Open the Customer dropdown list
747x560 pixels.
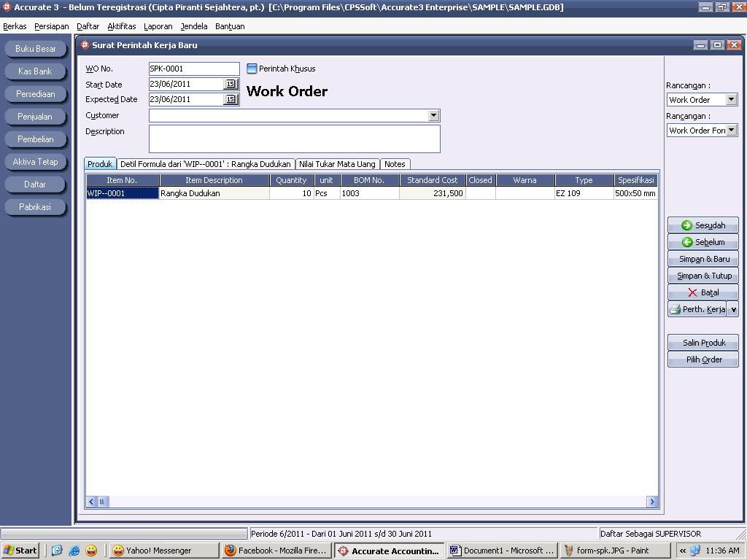434,115
